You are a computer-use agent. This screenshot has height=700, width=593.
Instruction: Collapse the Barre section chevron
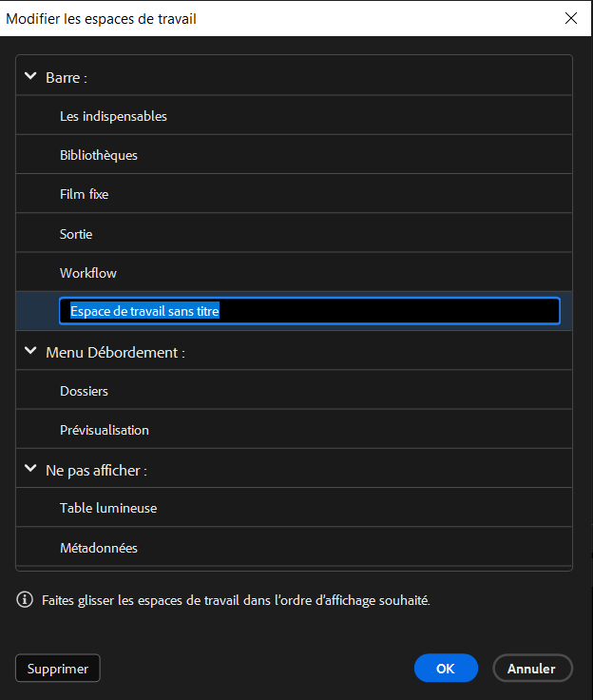coord(30,76)
